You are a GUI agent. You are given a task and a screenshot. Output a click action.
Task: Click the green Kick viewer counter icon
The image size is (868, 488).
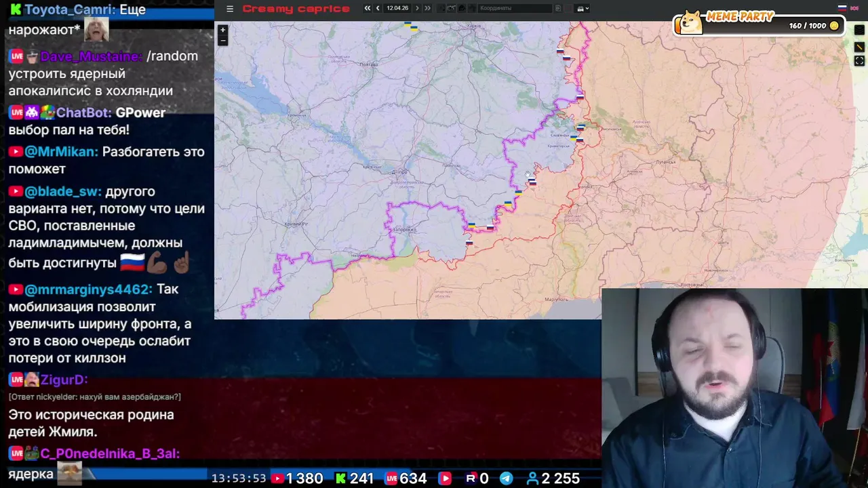pos(340,479)
